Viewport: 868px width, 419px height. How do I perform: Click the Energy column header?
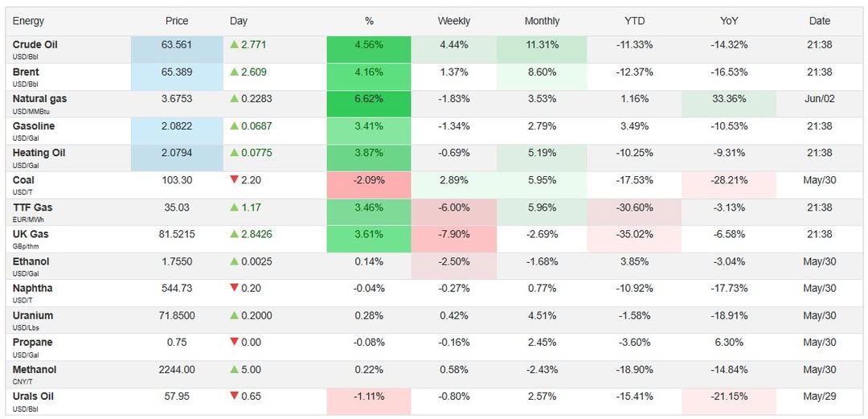(29, 21)
